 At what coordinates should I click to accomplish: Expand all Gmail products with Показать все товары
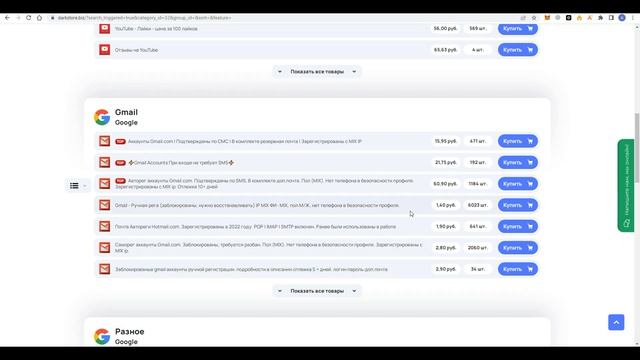317,291
